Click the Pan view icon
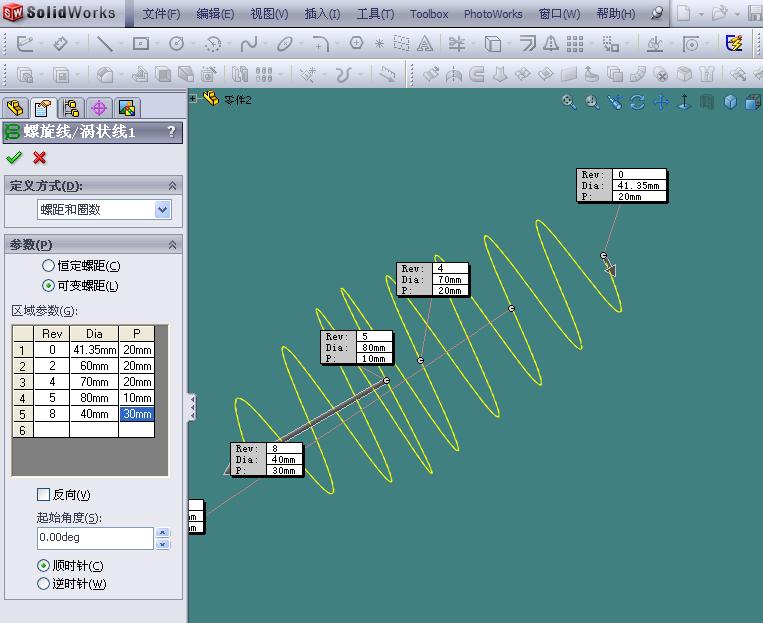763x623 pixels. pyautogui.click(x=661, y=102)
